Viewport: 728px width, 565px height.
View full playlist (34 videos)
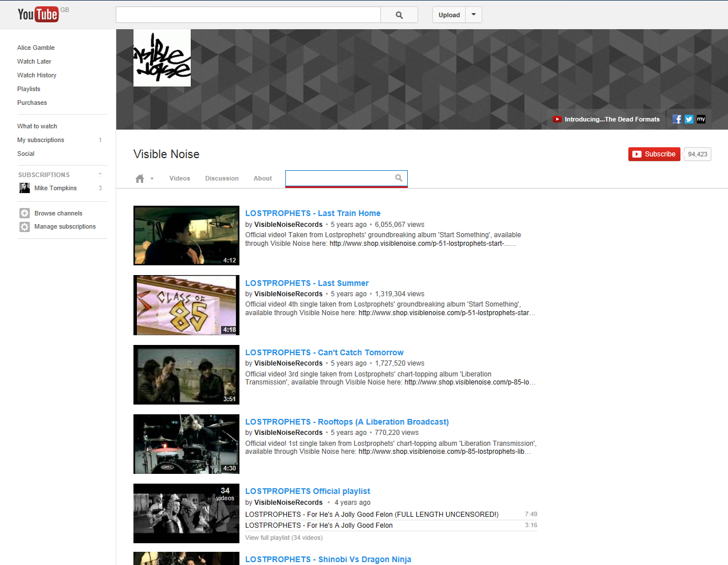284,537
